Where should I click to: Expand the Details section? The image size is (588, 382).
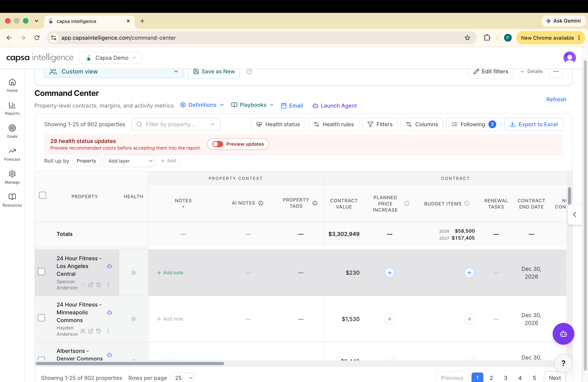point(531,71)
